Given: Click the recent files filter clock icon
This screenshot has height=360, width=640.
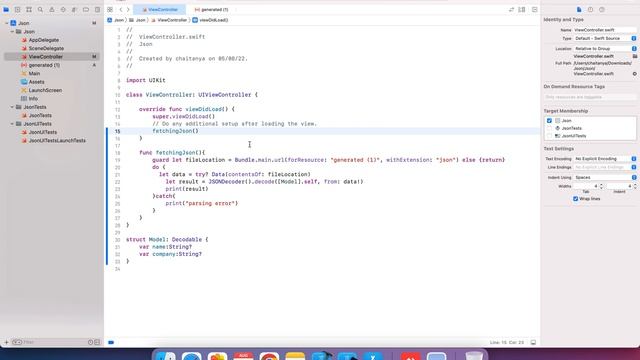Looking at the screenshot, I should 91,342.
